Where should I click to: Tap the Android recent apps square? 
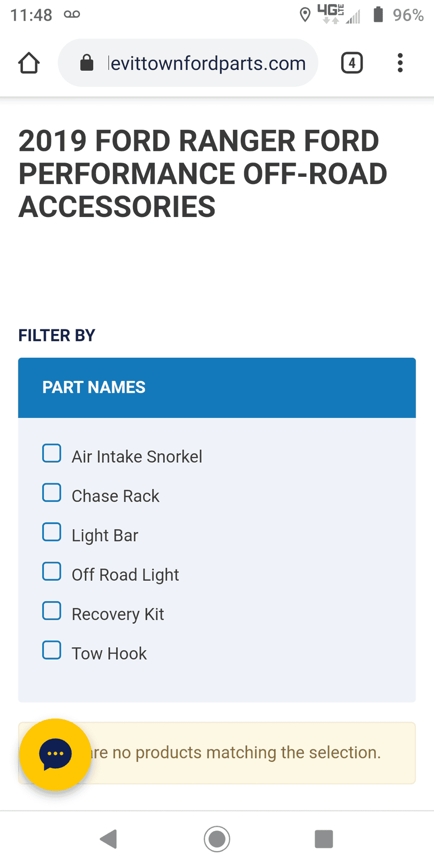click(x=324, y=839)
